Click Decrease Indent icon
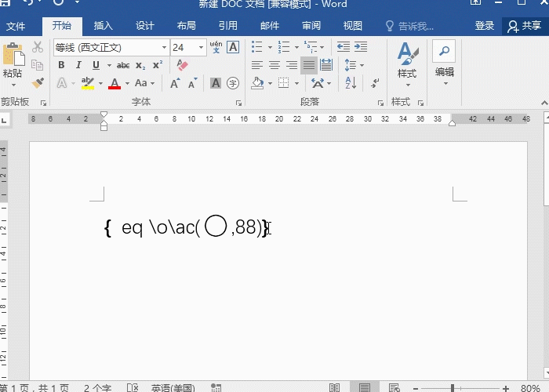Screen dimensions: 549x392 (x=344, y=47)
